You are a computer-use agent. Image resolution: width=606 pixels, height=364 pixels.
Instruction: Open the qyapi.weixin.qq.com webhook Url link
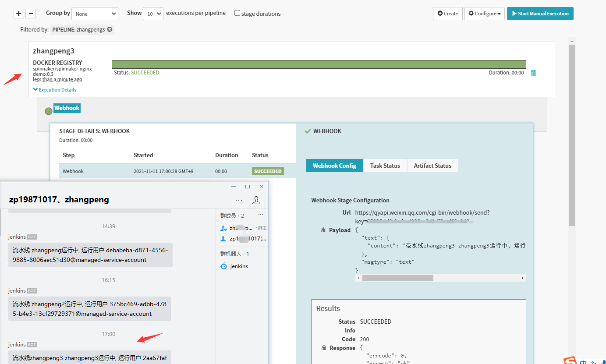click(x=422, y=217)
